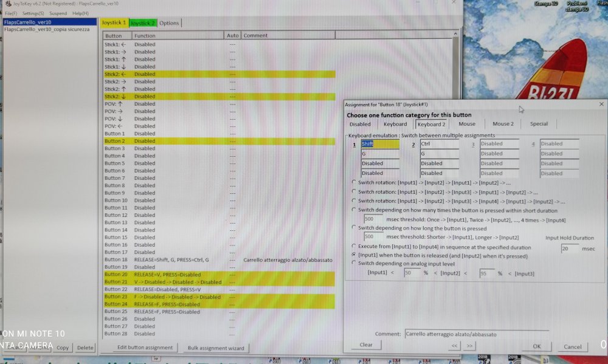Click the 95 percent analog level field

tap(488, 273)
